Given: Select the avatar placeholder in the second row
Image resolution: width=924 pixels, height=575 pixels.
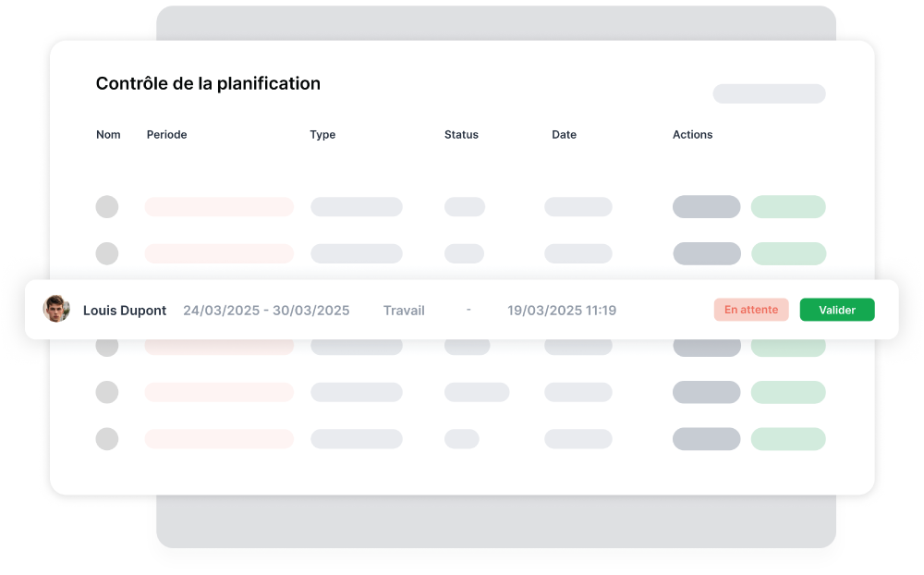Looking at the screenshot, I should pos(107,253).
